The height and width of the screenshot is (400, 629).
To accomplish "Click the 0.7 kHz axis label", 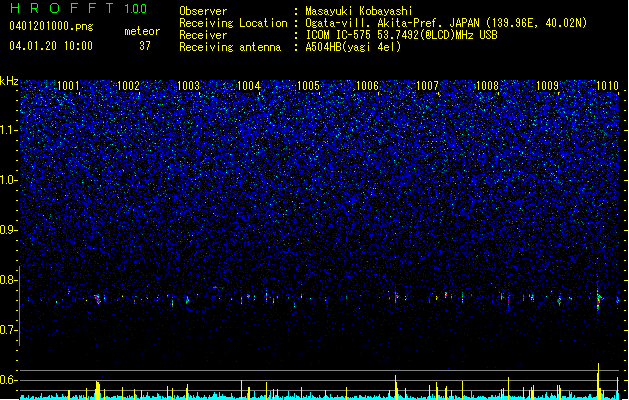I will coord(9,330).
